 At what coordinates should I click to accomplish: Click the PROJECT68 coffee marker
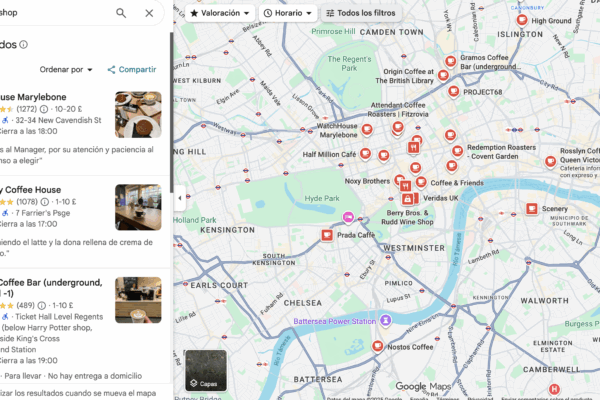click(453, 92)
